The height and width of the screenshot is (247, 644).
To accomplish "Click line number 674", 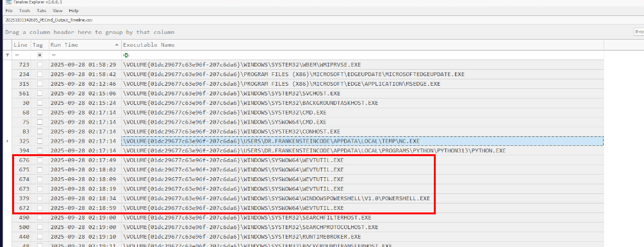I will 24,179.
